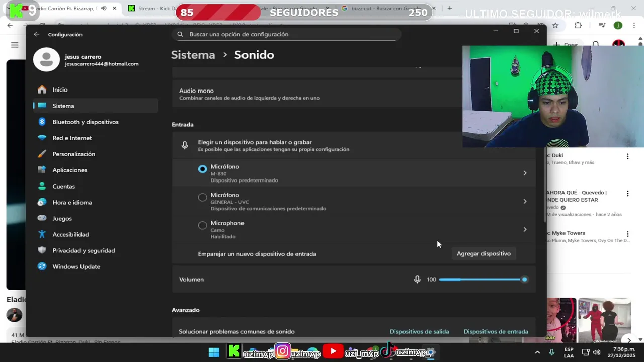Open the ESP LAA language switcher
This screenshot has width=644, height=362.
pos(569,352)
